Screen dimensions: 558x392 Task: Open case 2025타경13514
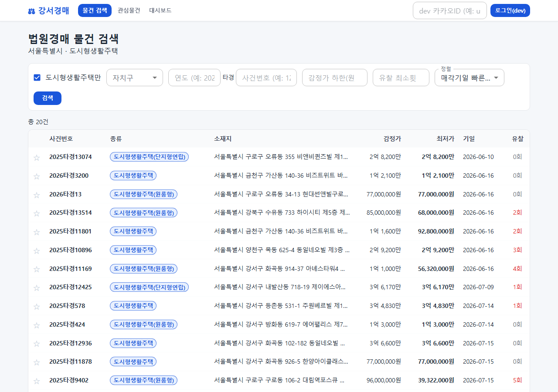coord(71,213)
